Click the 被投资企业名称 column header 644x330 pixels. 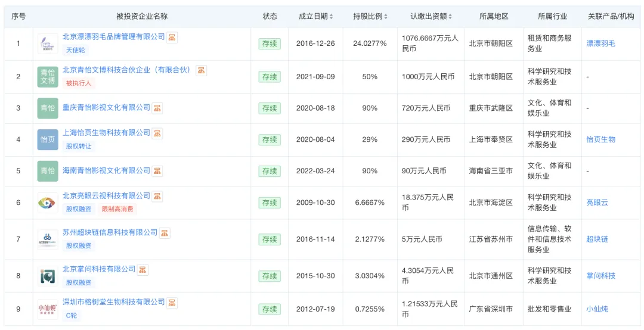pyautogui.click(x=142, y=17)
